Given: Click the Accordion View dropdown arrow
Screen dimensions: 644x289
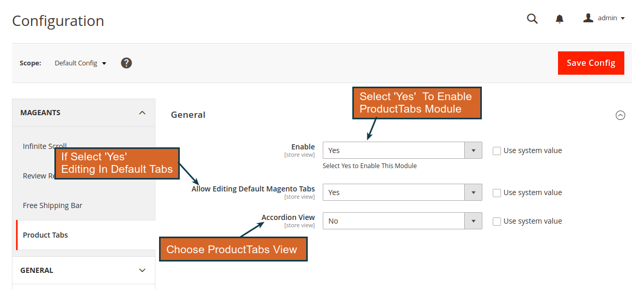Looking at the screenshot, I should 473,221.
